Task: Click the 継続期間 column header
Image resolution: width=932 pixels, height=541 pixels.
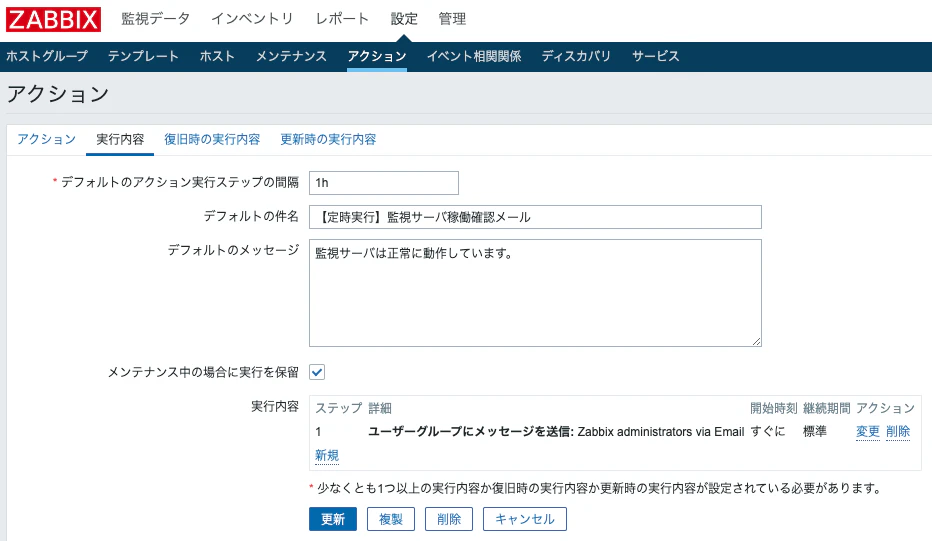Action: [826, 408]
